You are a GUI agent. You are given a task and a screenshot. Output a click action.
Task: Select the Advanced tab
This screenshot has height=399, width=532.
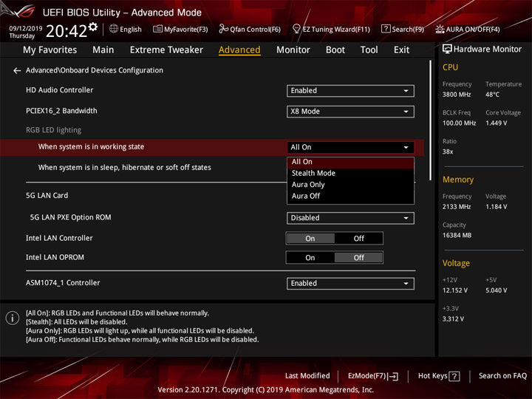[239, 50]
